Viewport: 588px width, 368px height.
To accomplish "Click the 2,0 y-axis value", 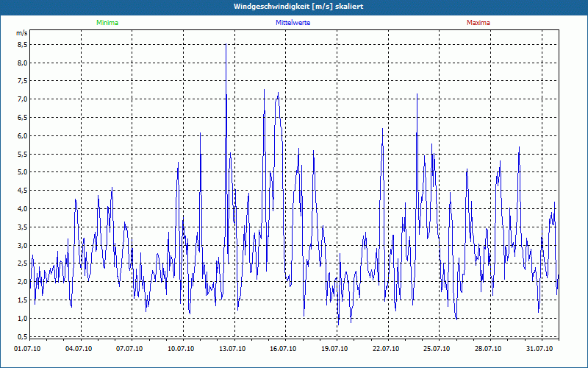I will 23,282.
